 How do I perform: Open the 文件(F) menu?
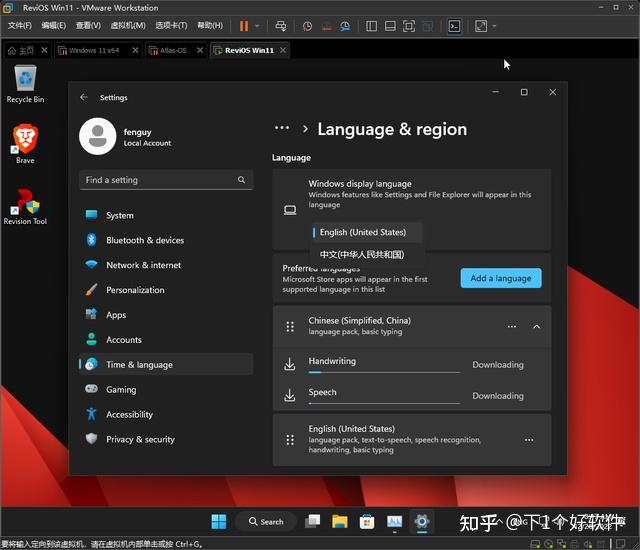click(20, 26)
